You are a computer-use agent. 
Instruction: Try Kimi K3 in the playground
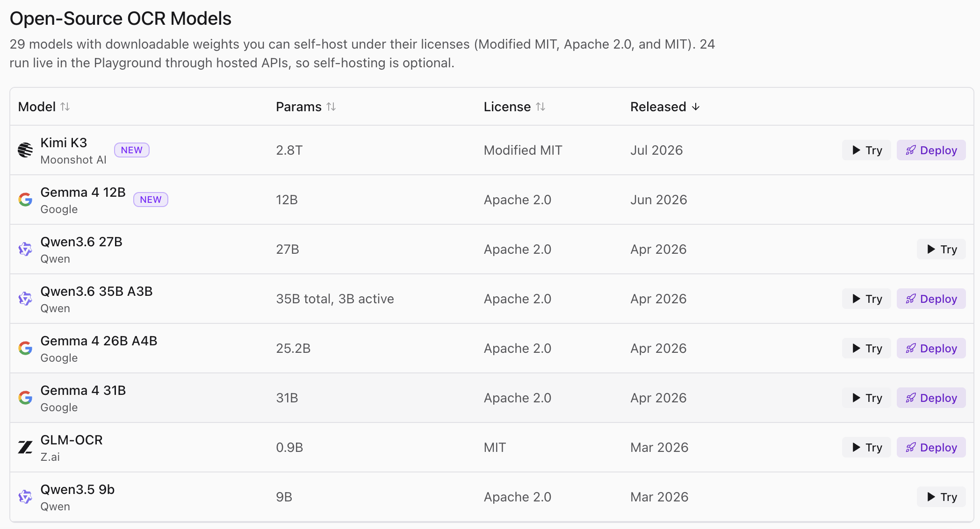pos(866,150)
